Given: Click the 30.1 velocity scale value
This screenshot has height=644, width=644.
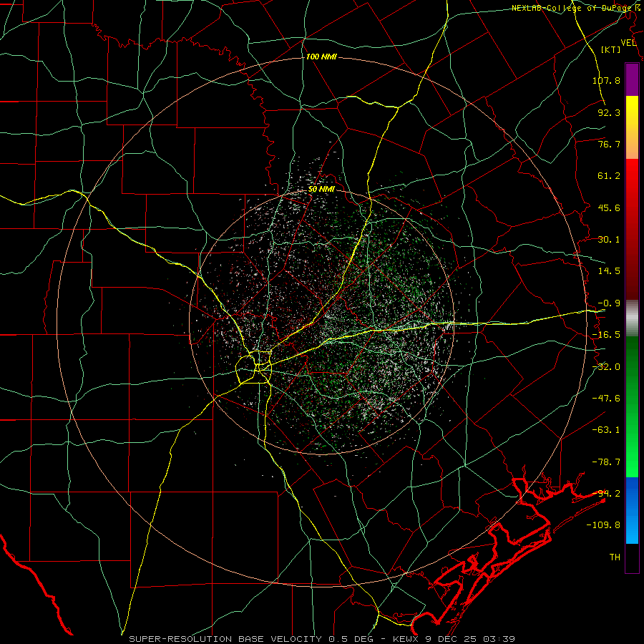Looking at the screenshot, I should click(609, 240).
